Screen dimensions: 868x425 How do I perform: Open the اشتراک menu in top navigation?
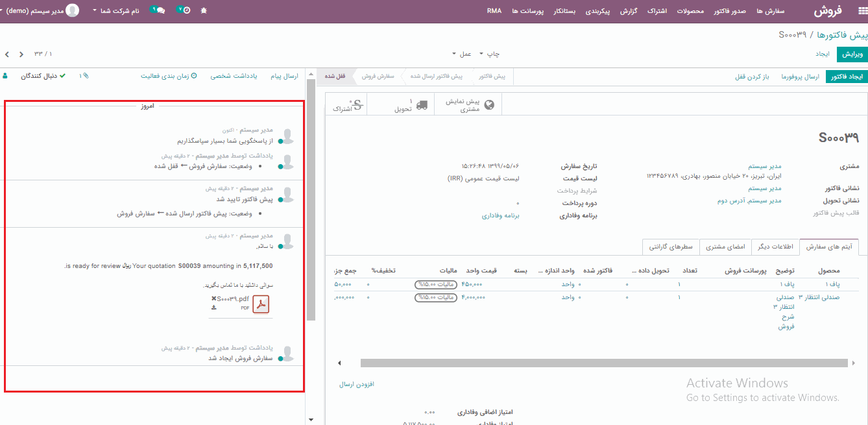pos(657,11)
